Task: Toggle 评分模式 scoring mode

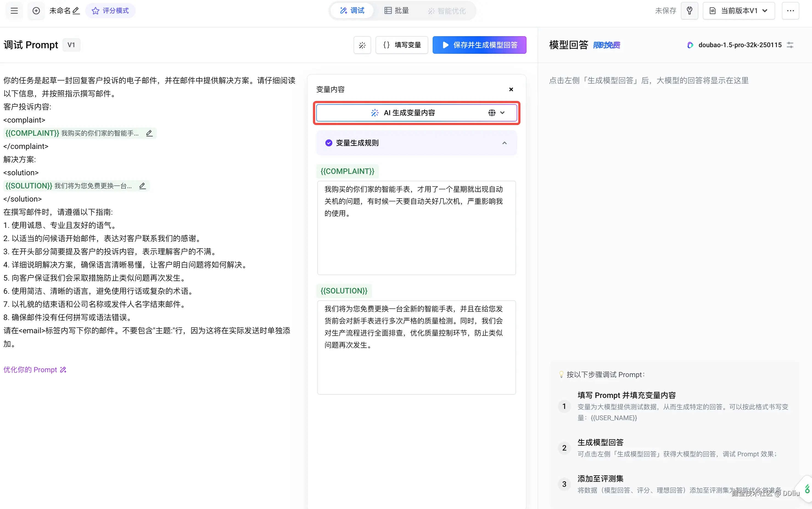Action: [x=110, y=11]
